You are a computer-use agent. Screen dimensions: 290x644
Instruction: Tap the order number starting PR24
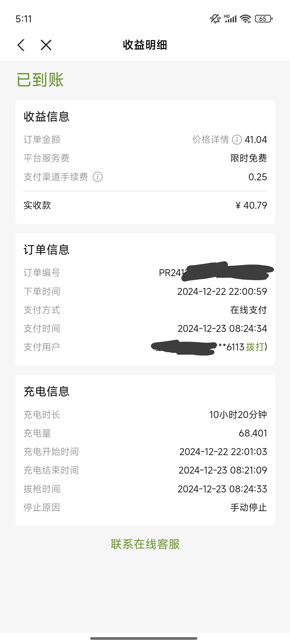click(216, 272)
